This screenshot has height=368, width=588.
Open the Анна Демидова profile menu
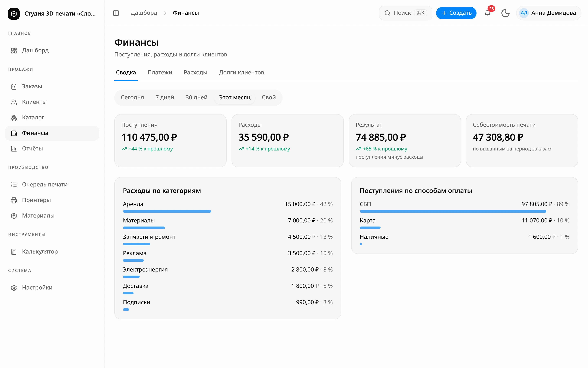549,13
